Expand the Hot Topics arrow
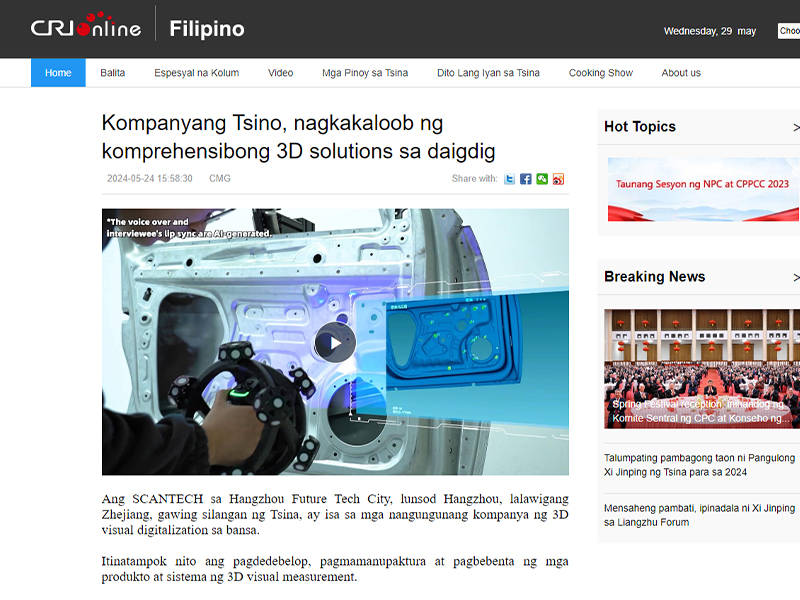Image resolution: width=800 pixels, height=600 pixels. 796,127
